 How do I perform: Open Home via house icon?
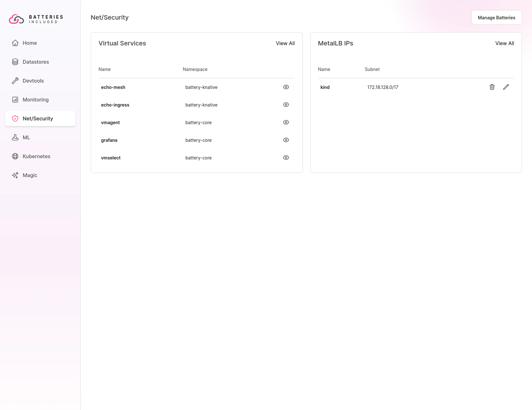(x=15, y=43)
